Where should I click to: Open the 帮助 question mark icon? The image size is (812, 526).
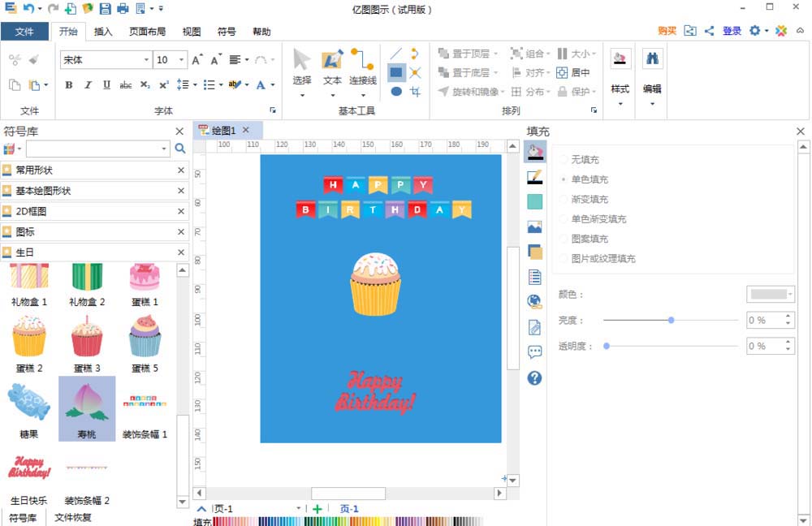coord(535,377)
